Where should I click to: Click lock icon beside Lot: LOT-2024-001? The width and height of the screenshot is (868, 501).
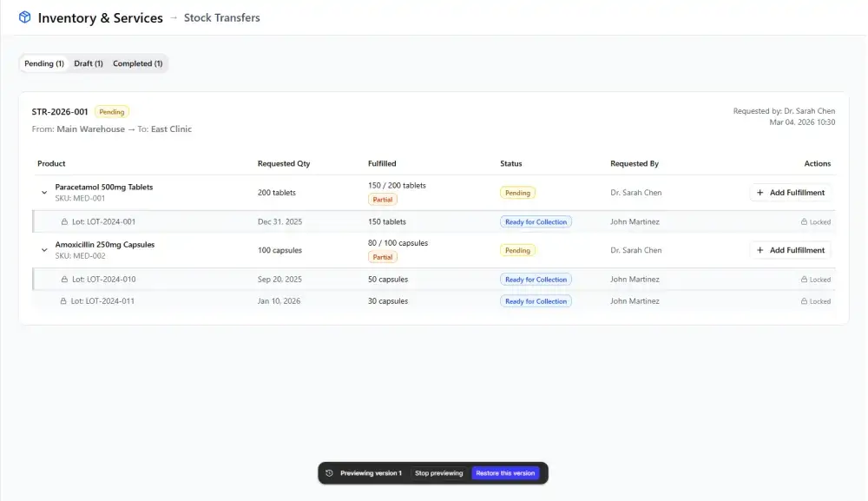tap(64, 222)
